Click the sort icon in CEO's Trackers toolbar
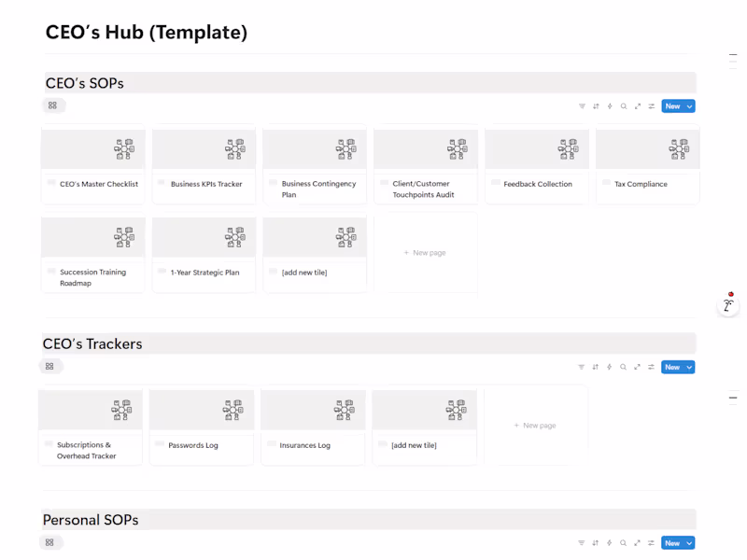 [596, 367]
